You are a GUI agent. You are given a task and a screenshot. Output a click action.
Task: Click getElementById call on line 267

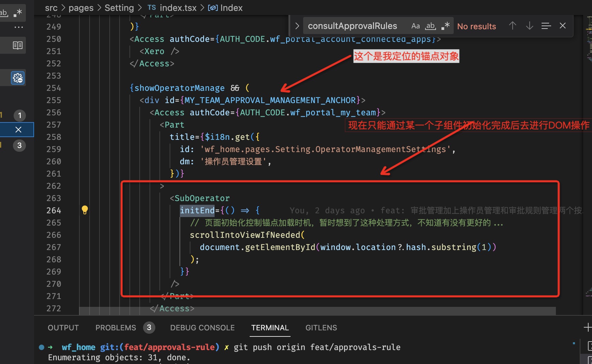[280, 247]
